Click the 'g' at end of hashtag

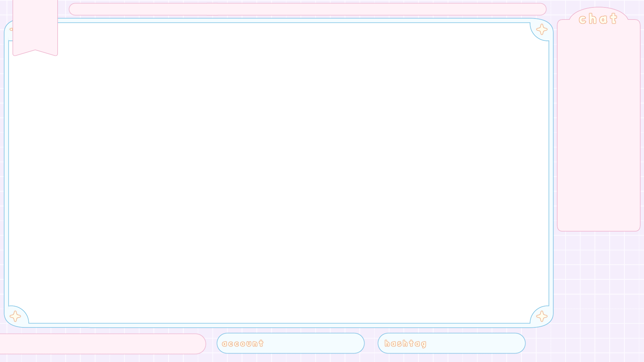(x=423, y=344)
